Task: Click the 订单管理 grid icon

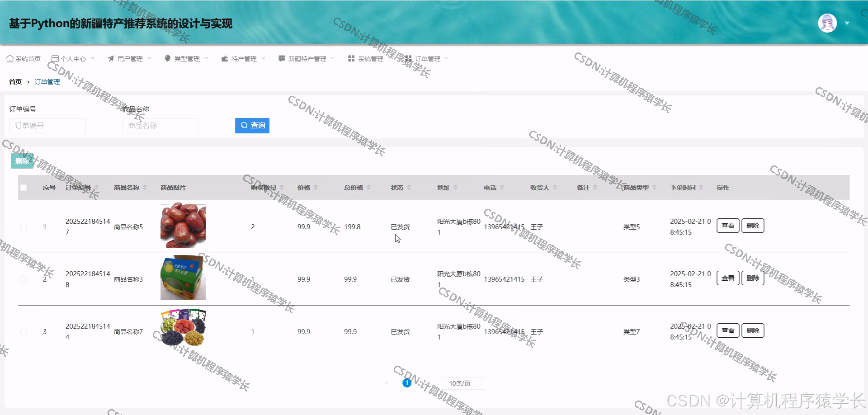Action: coord(408,59)
